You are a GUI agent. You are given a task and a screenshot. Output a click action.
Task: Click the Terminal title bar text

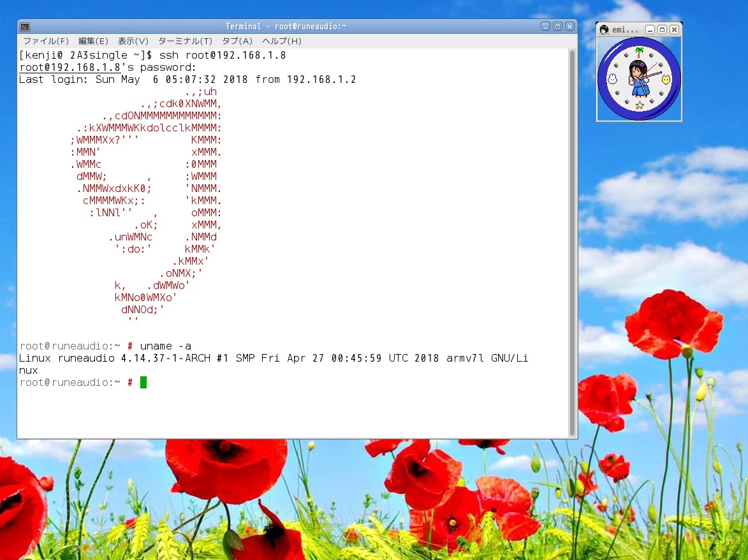coord(286,26)
